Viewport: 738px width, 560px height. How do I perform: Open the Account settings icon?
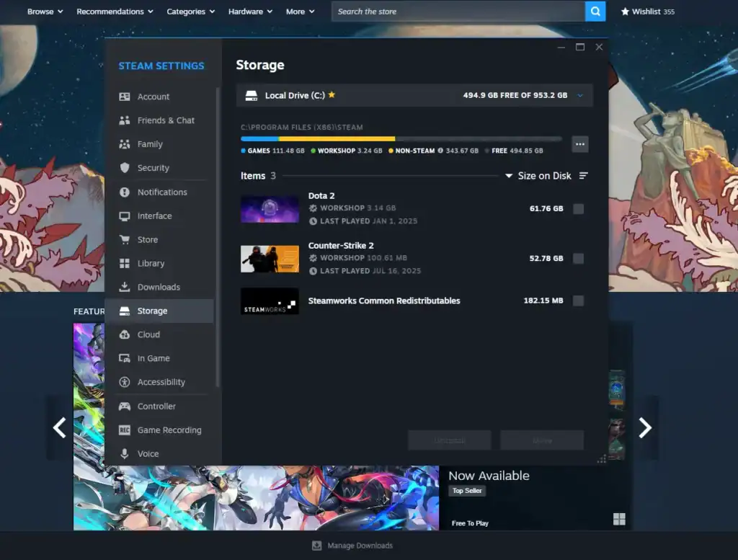125,96
